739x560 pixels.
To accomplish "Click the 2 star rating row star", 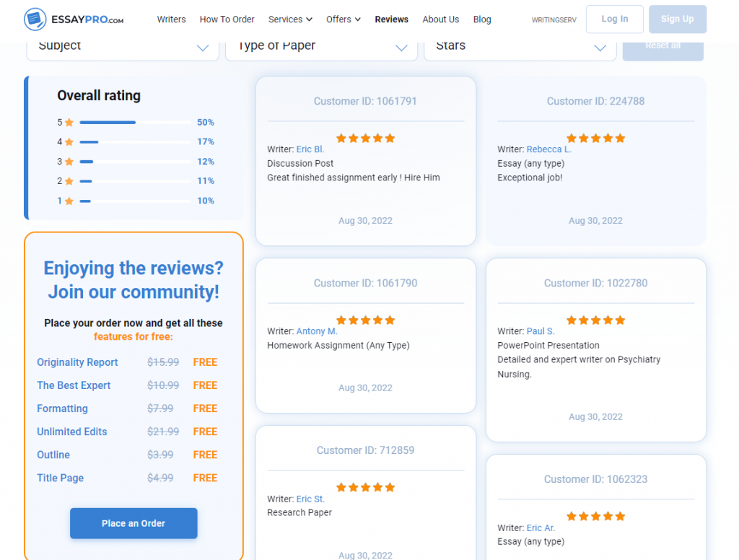I will (69, 181).
